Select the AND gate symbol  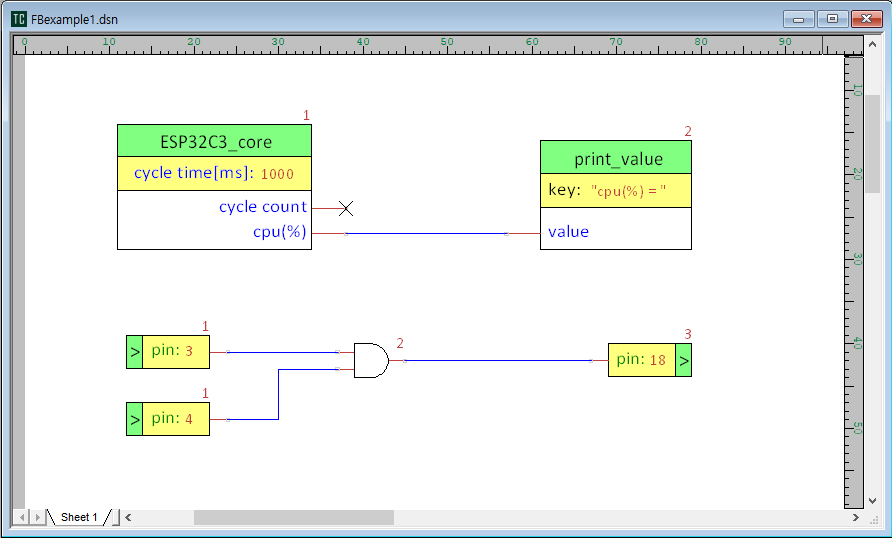pyautogui.click(x=371, y=361)
